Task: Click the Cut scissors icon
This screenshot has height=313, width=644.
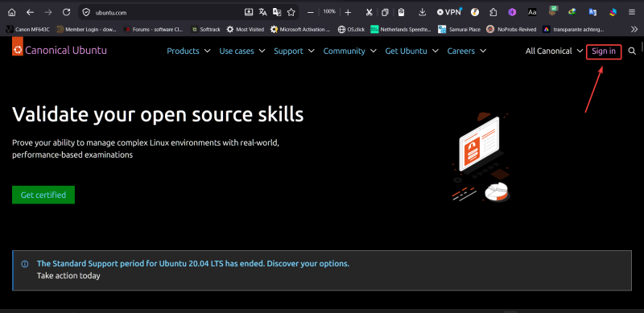Action: click(369, 12)
